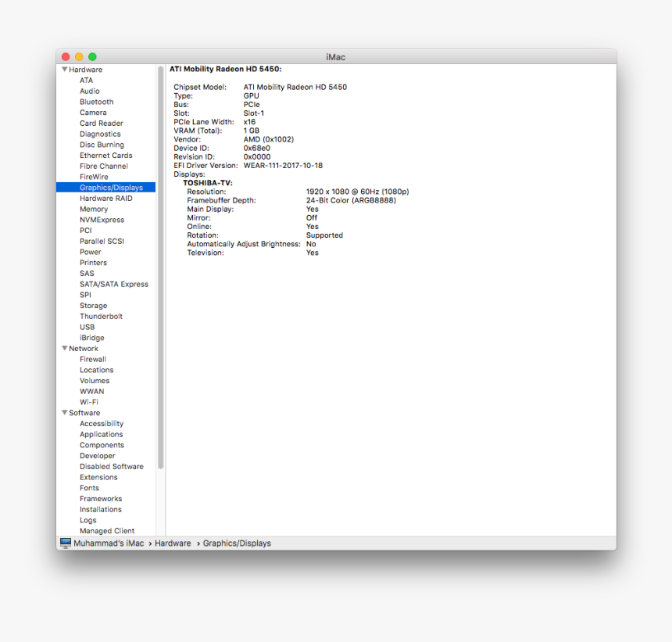View Camera details
This screenshot has width=672, height=642.
(x=93, y=112)
